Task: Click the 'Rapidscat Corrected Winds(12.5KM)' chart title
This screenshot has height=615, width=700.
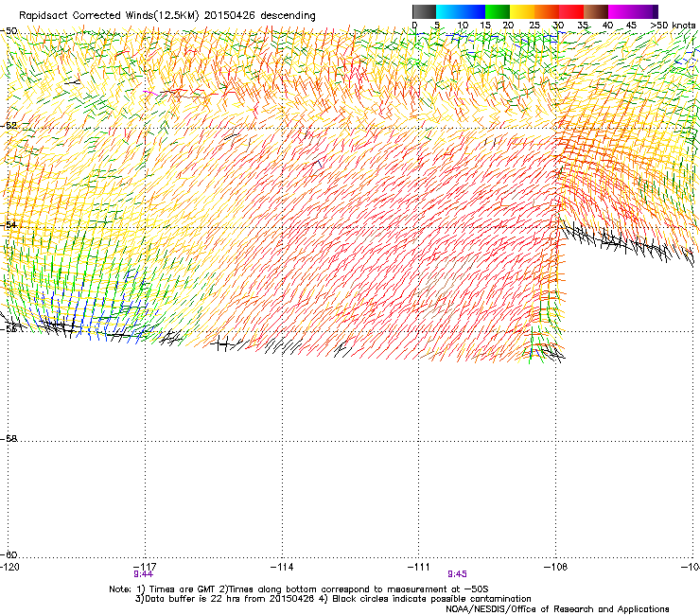Action: point(109,16)
